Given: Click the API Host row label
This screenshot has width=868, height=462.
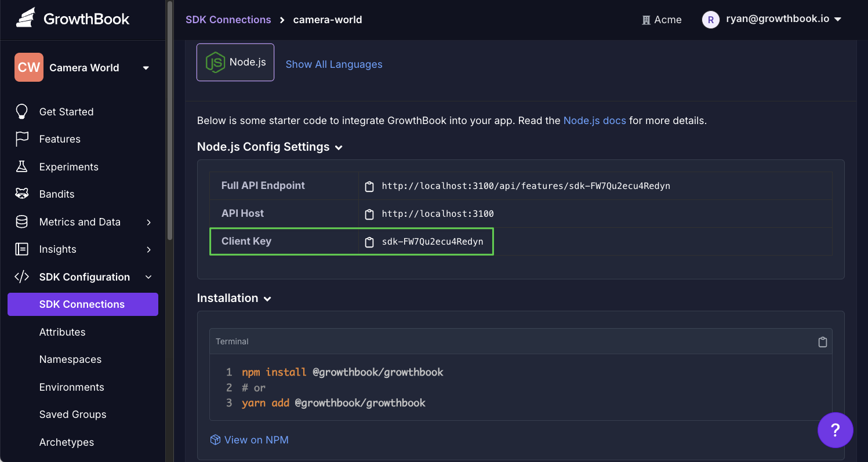Looking at the screenshot, I should pyautogui.click(x=242, y=213).
